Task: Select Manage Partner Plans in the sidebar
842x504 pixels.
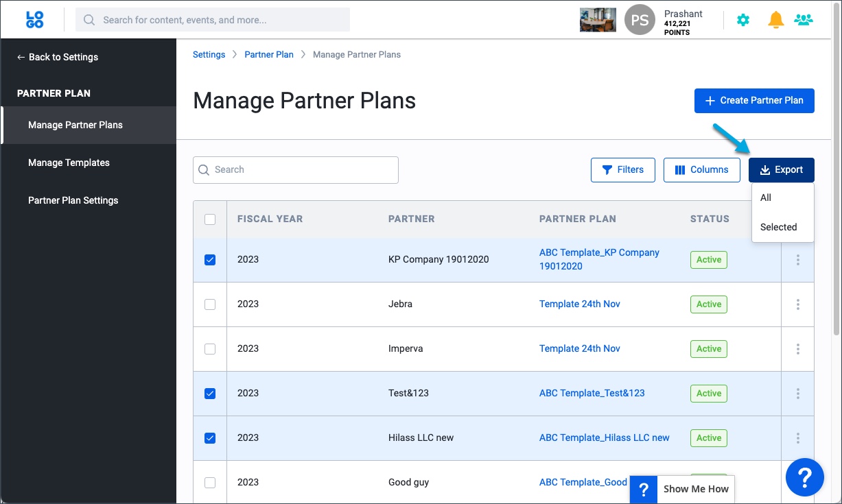Action: tap(88, 125)
